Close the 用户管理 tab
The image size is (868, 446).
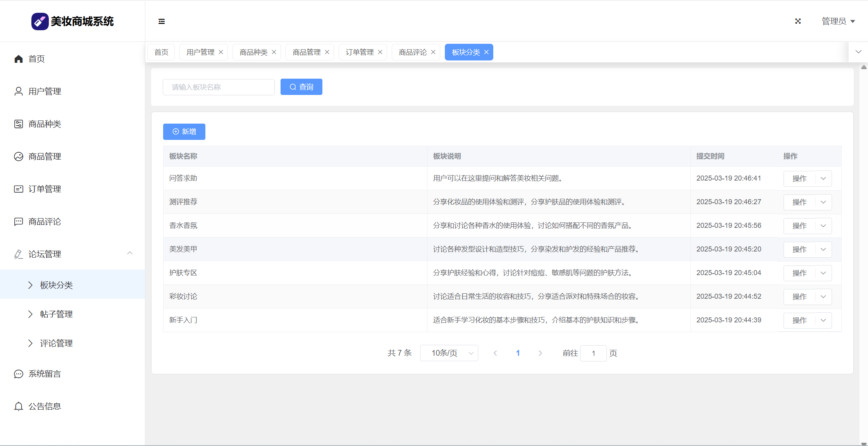pos(221,52)
